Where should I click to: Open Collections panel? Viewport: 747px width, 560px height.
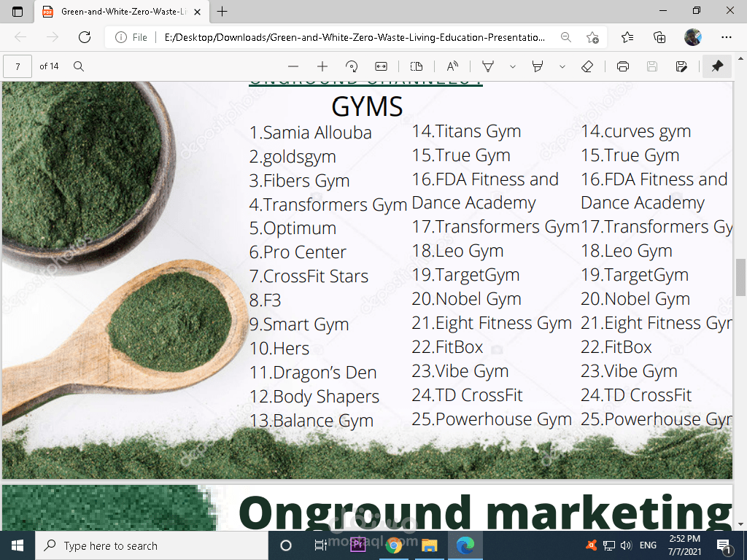click(659, 37)
